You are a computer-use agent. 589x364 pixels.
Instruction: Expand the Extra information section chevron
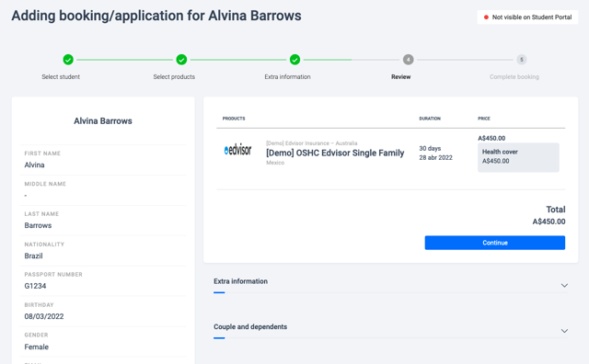(x=564, y=286)
